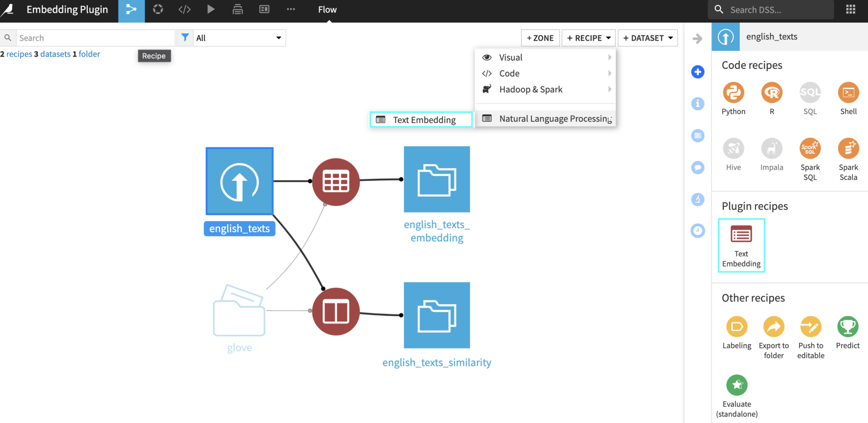Open the discussions chat icon in right sidebar

[x=698, y=167]
